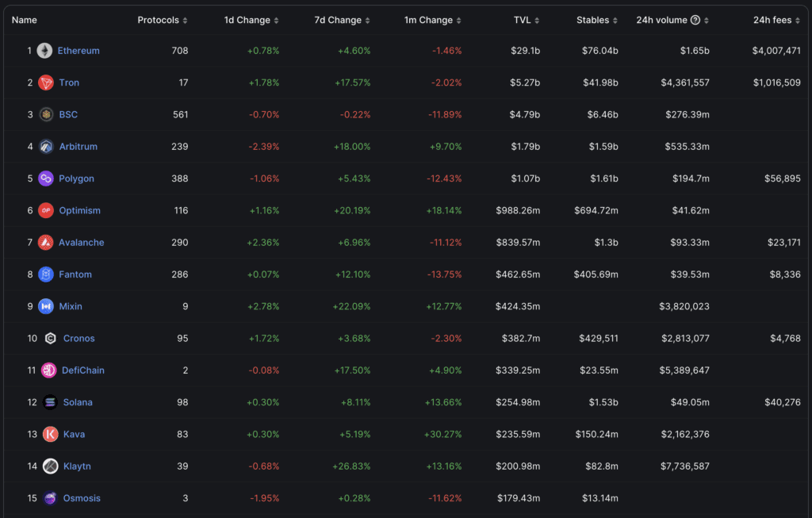812x518 pixels.
Task: Click Ethereum's TVL value $29.1b
Action: click(x=525, y=51)
